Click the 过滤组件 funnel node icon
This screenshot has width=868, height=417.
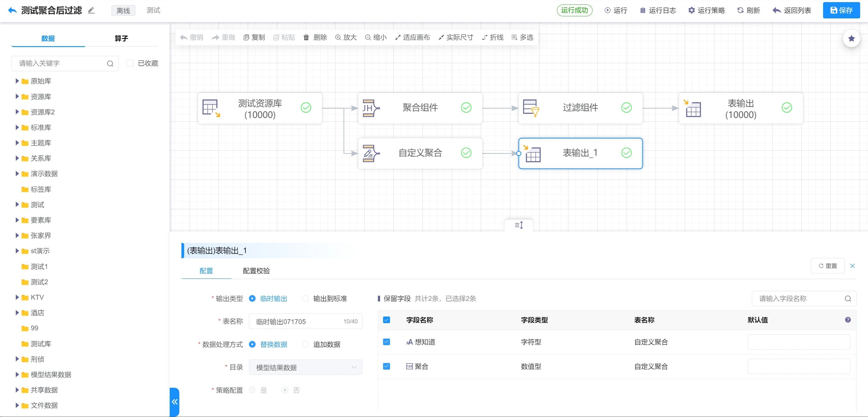[531, 108]
